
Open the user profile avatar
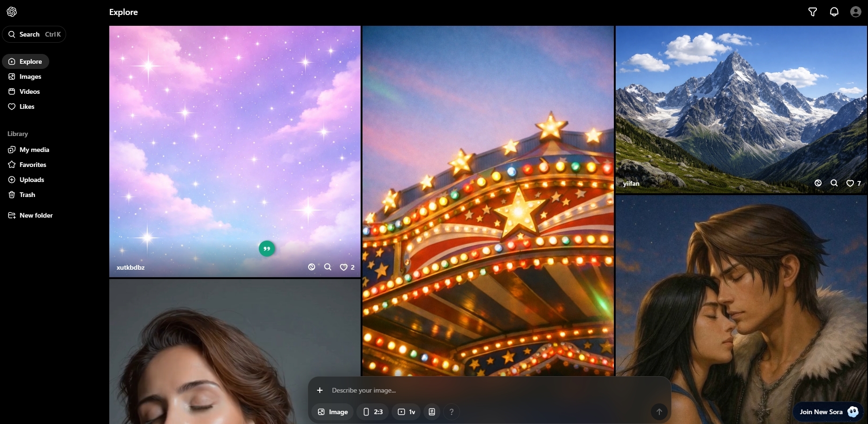(855, 12)
